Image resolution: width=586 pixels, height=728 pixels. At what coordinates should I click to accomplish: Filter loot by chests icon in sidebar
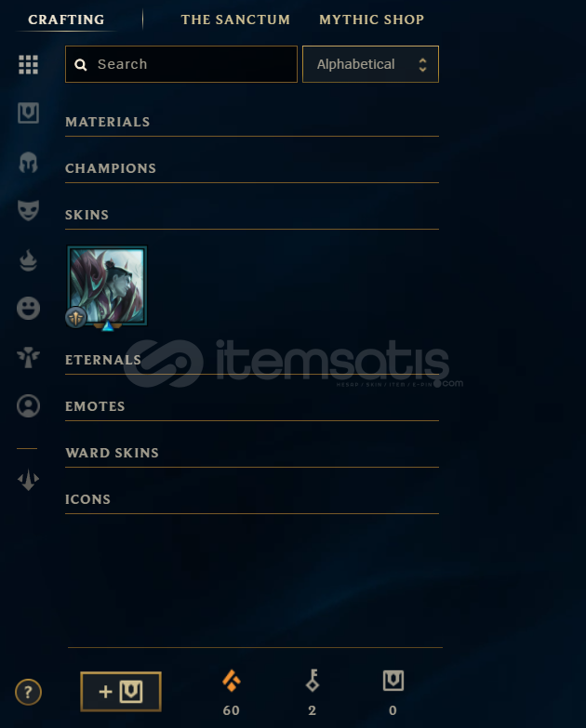(28, 113)
